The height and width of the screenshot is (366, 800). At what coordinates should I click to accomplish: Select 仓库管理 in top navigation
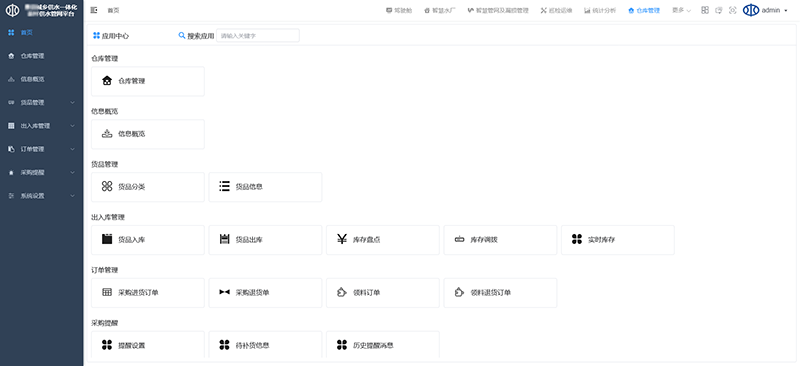644,10
